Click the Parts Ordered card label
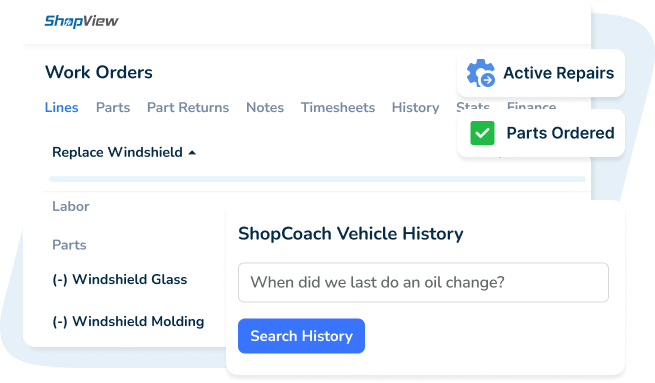655x383 pixels. [x=560, y=133]
